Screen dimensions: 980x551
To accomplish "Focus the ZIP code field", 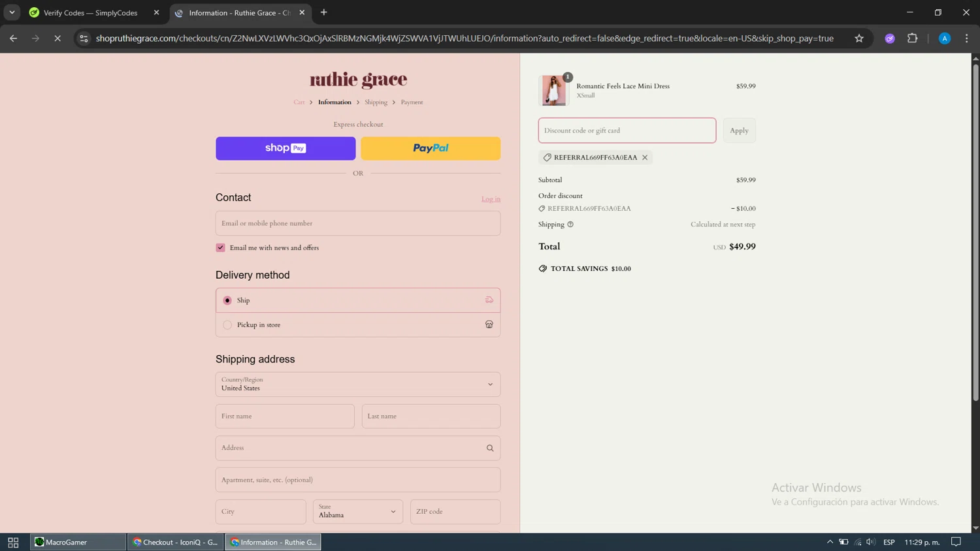I will (455, 512).
